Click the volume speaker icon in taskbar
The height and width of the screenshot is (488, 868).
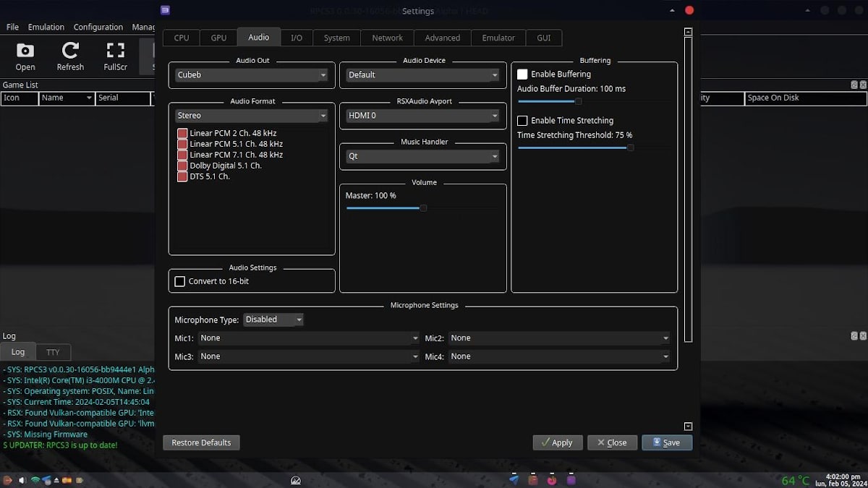tap(22, 480)
